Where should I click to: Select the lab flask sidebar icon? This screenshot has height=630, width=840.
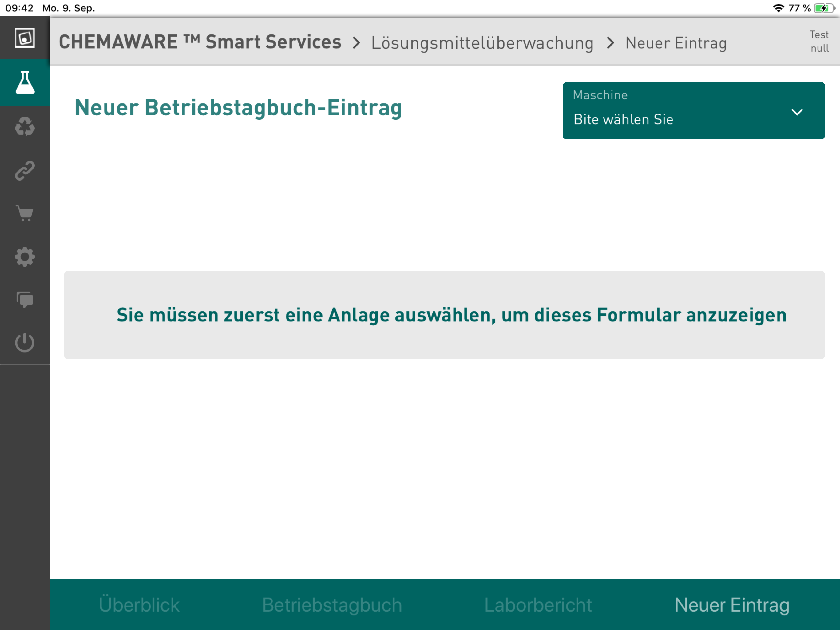pos(25,82)
